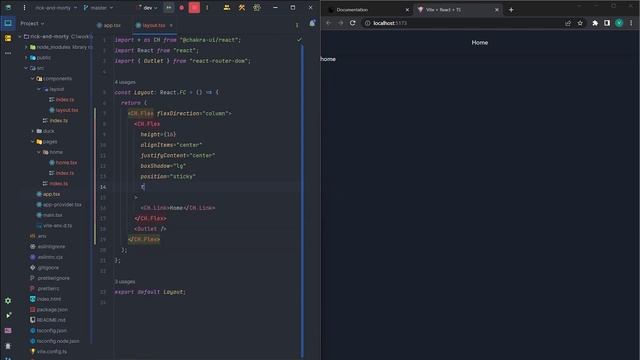Screen dimensions: 640x360
Task: Open the .prettierignore file
Action: coord(49,278)
